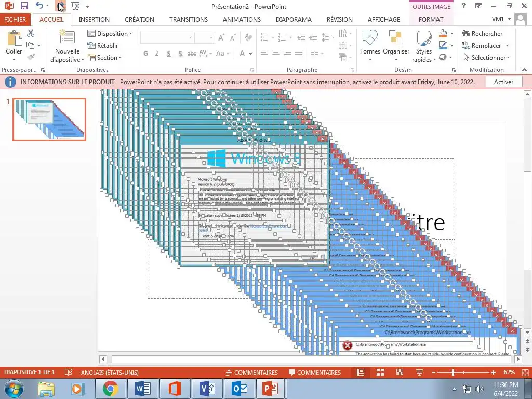Viewport: 532px width, 399px height.
Task: Open font color dropdown arrow
Action: tap(251, 54)
